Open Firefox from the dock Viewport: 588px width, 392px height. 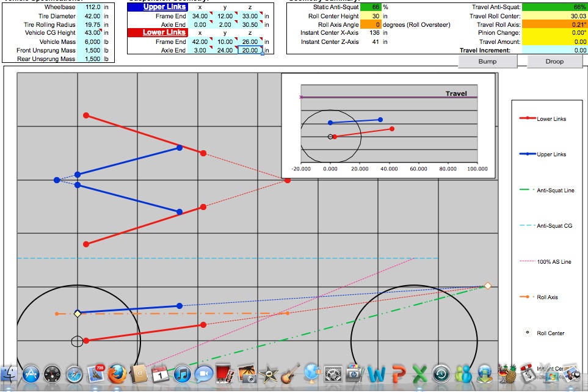pyautogui.click(x=117, y=373)
